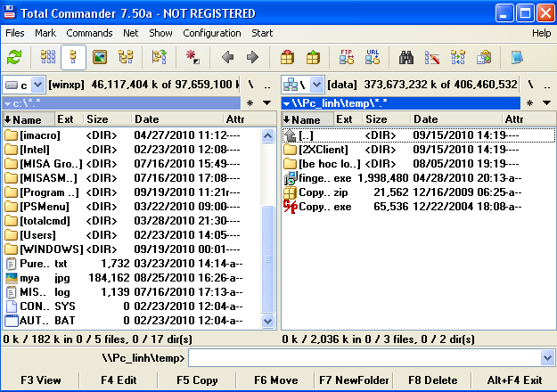Open the Commands menu
Viewport: 557px width, 392px height.
click(x=89, y=33)
